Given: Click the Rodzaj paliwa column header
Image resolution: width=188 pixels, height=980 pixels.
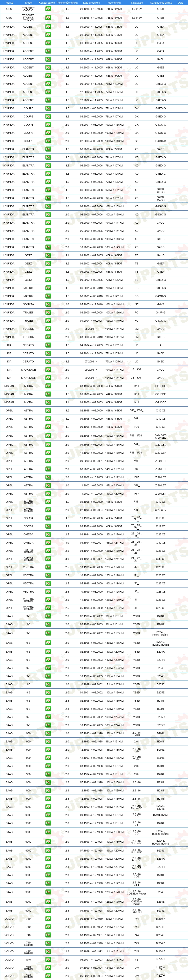Looking at the screenshot, I should click(x=47, y=2).
